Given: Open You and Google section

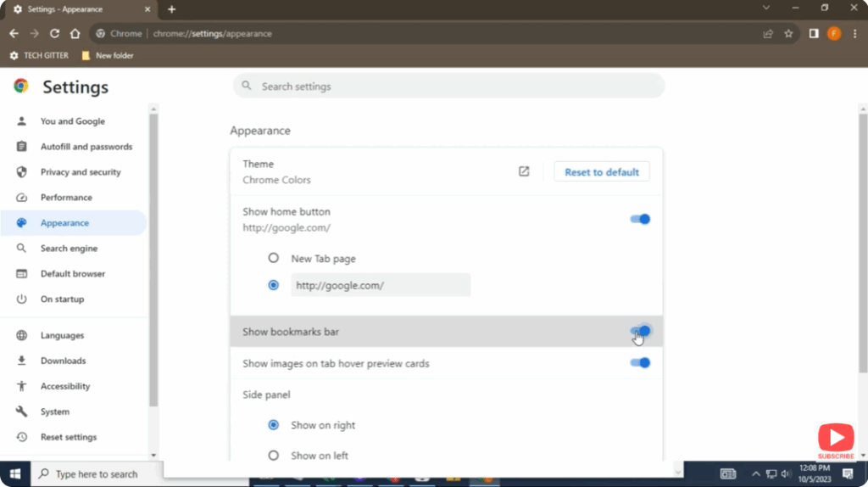Looking at the screenshot, I should point(74,121).
